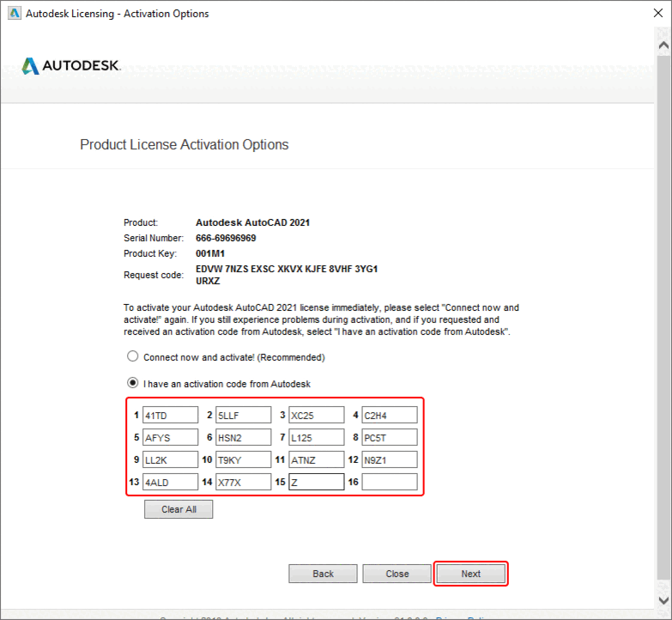The width and height of the screenshot is (672, 620).
Task: Click activation code field 4 containing C2H4
Action: 390,415
